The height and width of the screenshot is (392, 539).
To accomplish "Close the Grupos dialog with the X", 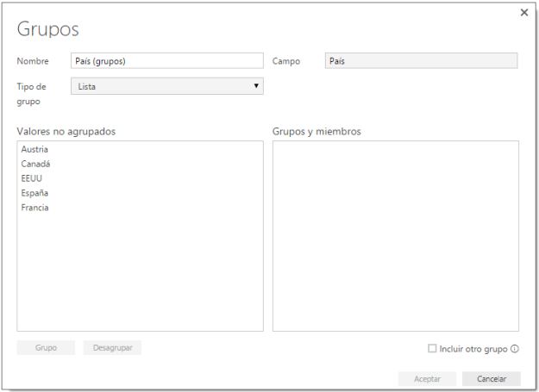I will pyautogui.click(x=523, y=12).
